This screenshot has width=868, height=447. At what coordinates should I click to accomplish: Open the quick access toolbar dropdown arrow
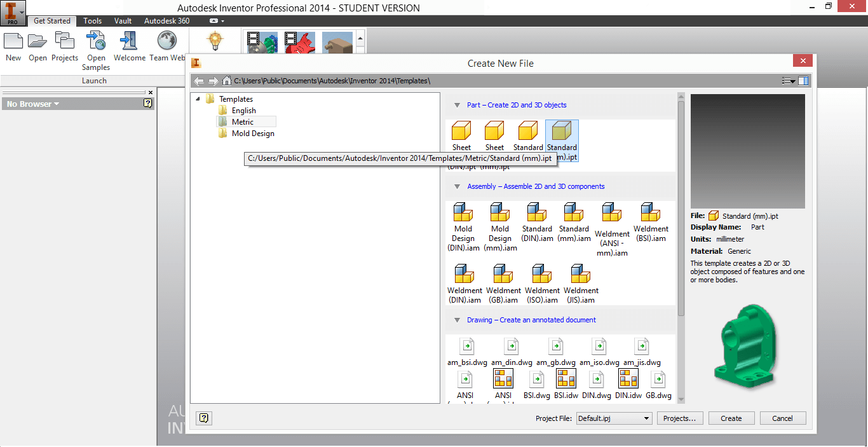point(222,21)
